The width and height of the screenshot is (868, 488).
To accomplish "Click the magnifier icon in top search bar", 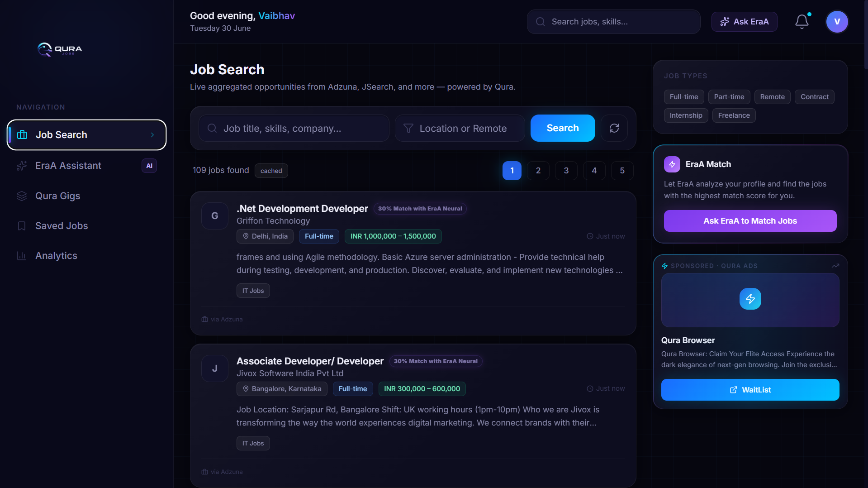I will (541, 22).
